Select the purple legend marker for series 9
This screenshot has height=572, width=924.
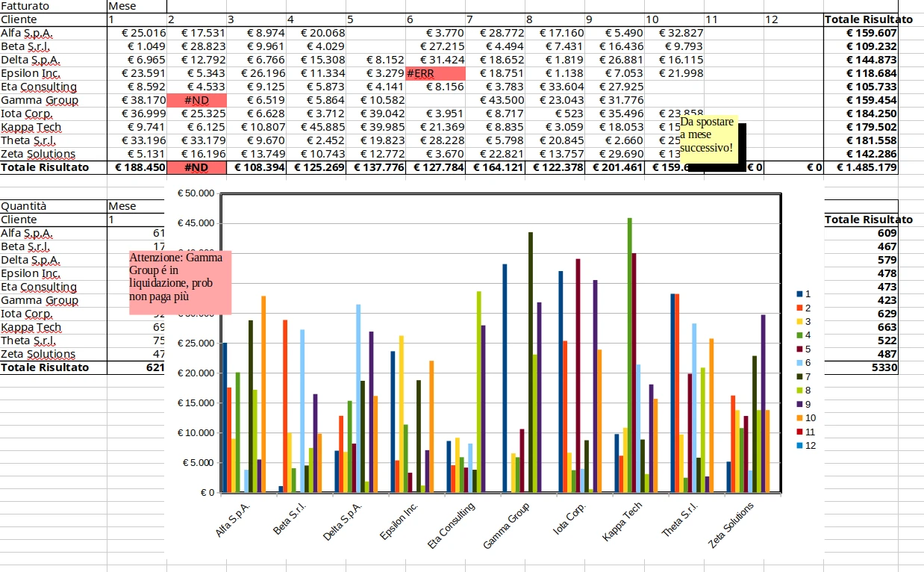click(x=800, y=404)
